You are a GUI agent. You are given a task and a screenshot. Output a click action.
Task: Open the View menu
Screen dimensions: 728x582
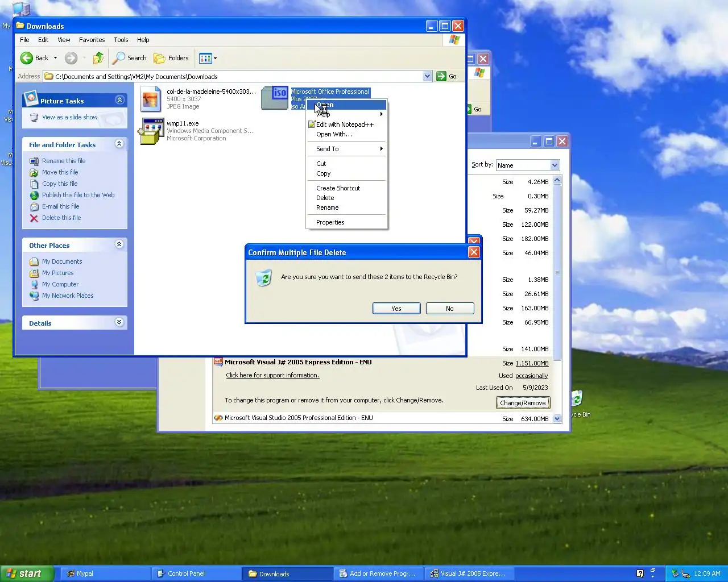tap(64, 40)
